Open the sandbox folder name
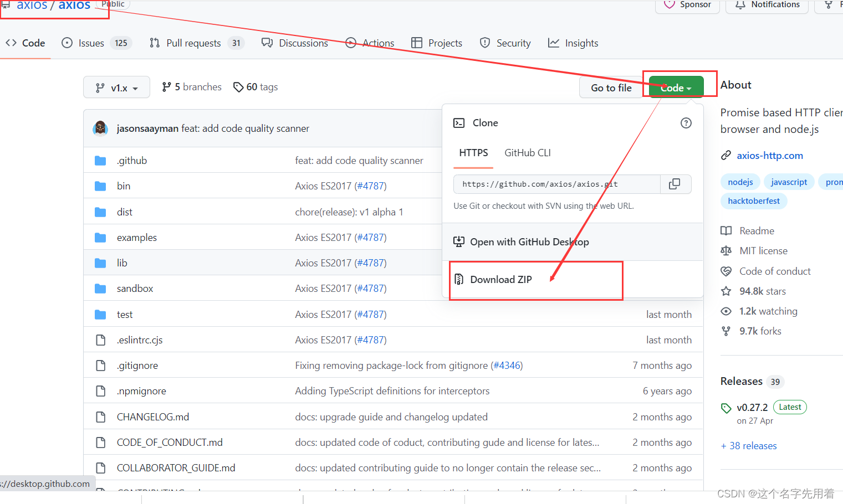 click(x=135, y=289)
